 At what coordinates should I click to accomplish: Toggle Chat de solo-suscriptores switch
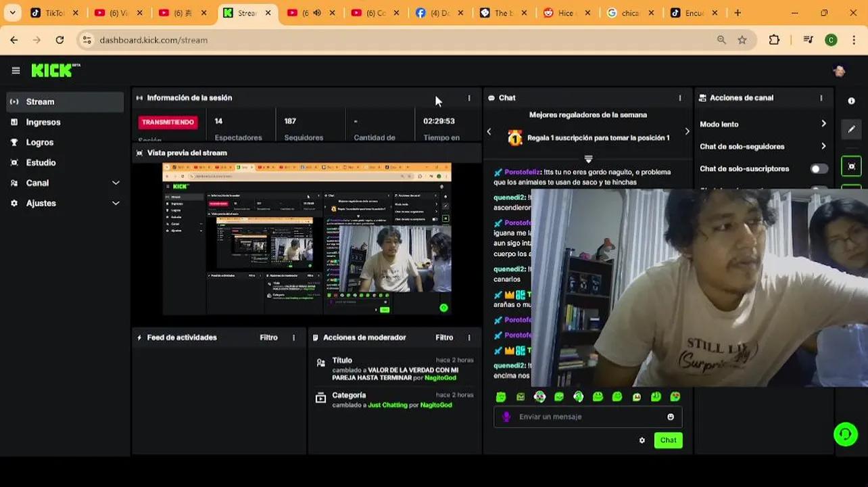pyautogui.click(x=819, y=169)
